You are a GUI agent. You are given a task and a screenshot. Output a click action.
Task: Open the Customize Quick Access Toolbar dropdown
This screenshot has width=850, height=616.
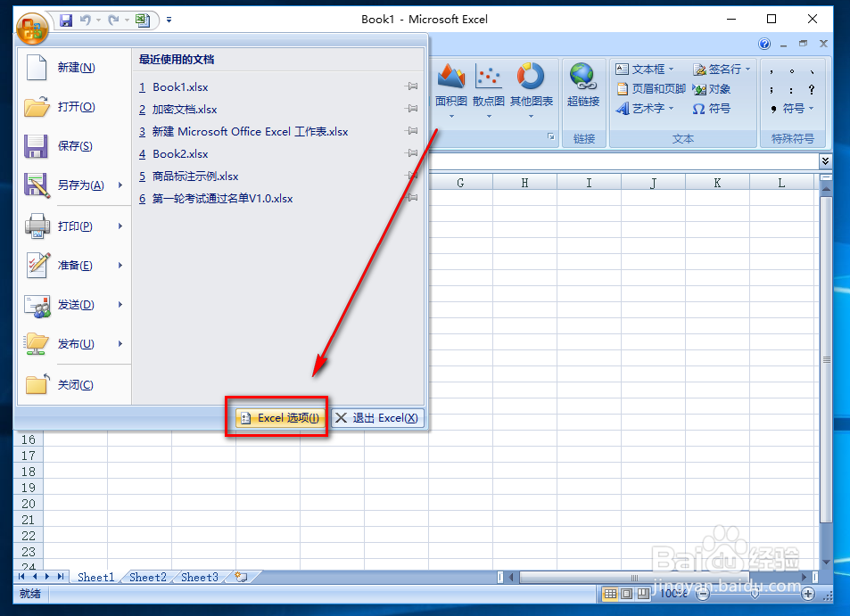pos(169,20)
